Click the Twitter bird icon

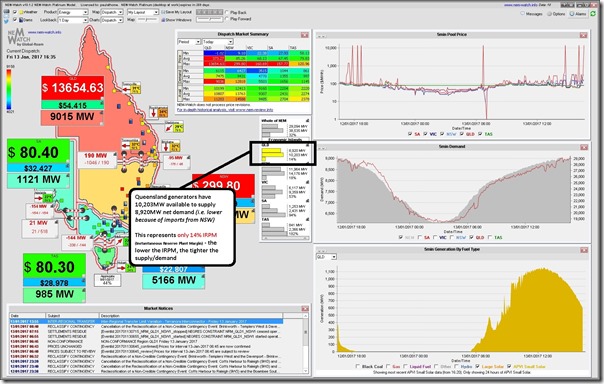tap(6, 20)
